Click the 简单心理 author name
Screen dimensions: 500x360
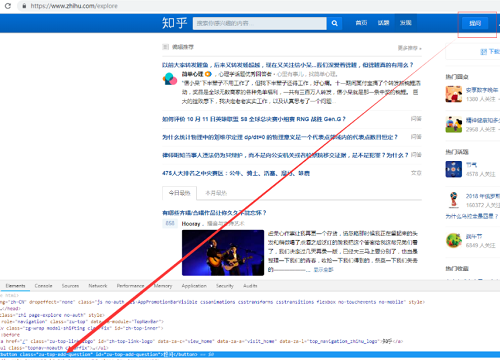192,74
